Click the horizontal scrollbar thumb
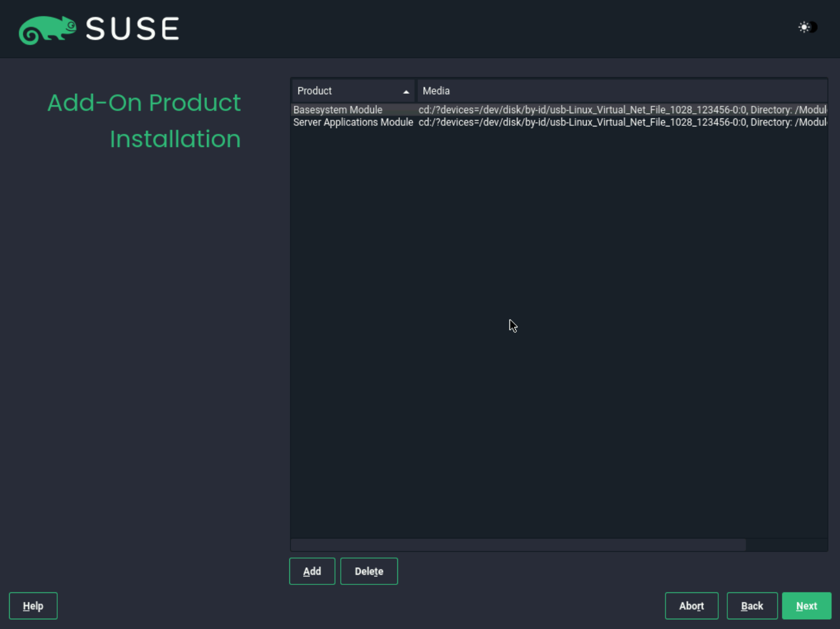This screenshot has width=840, height=629. click(515, 545)
